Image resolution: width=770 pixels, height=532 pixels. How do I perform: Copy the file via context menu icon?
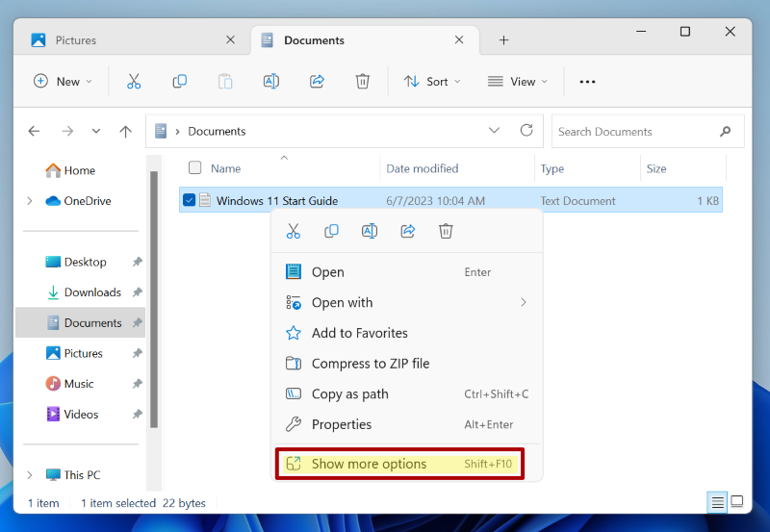click(x=331, y=231)
